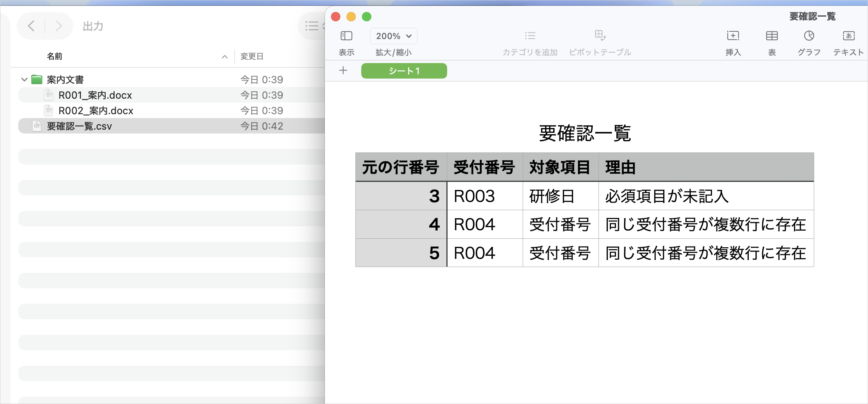Minimize the Numbers window with yellow button
The image size is (868, 404).
[351, 17]
